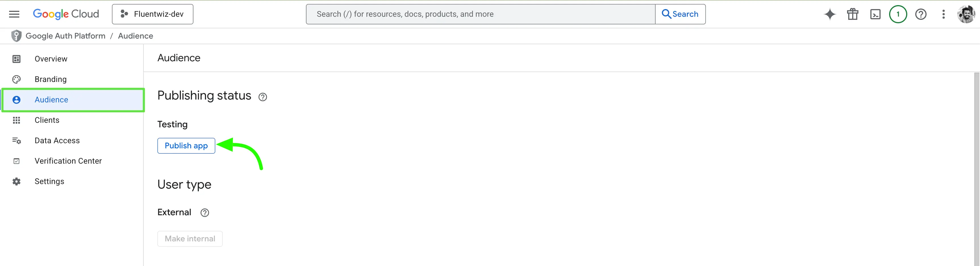Viewport: 980px width, 266px height.
Task: Open the Settings gear icon in the sidebar
Action: point(16,181)
